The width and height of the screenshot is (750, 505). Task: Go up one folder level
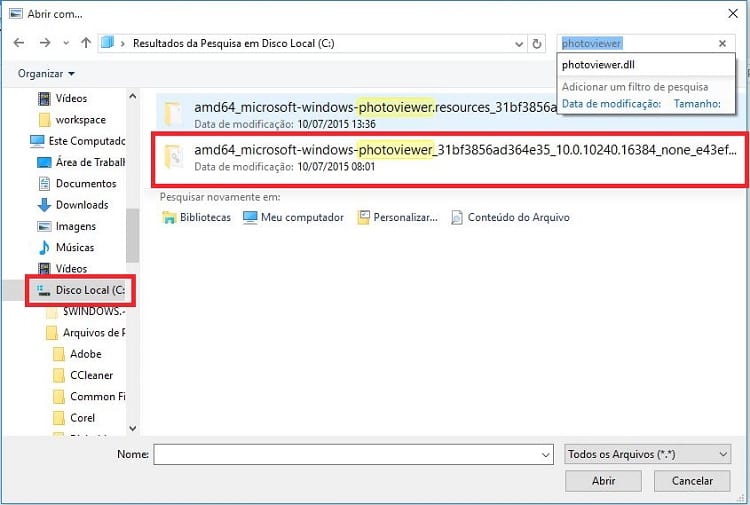(86, 43)
